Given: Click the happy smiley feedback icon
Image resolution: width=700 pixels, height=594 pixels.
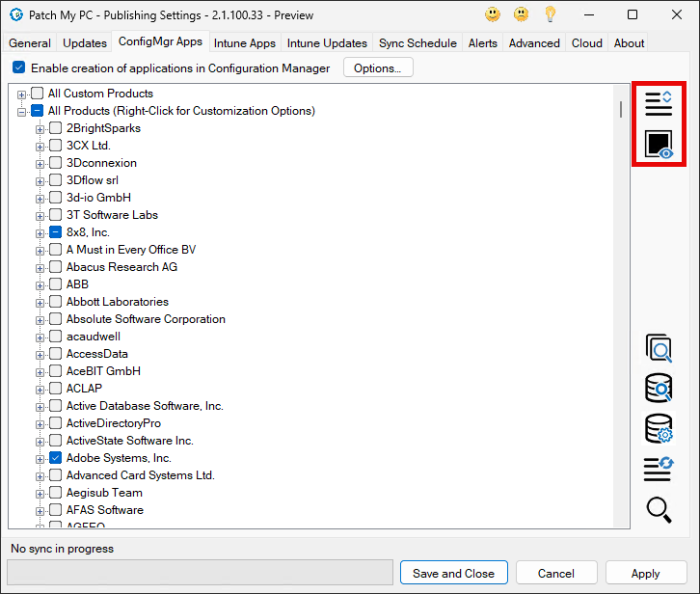Looking at the screenshot, I should pos(493,15).
